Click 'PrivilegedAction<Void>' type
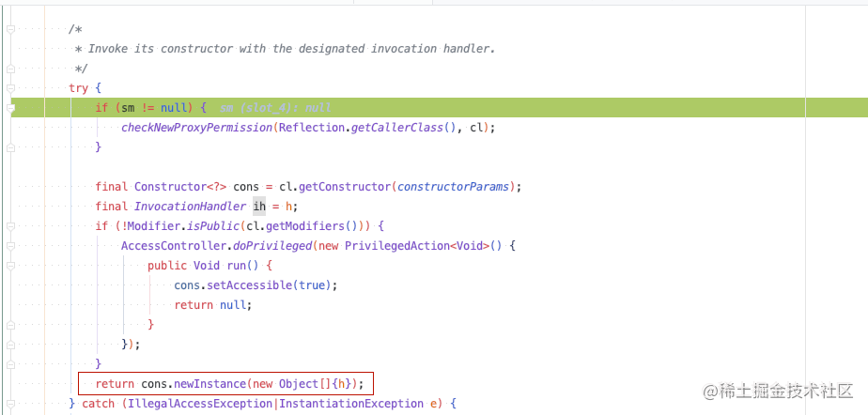 pyautogui.click(x=417, y=246)
